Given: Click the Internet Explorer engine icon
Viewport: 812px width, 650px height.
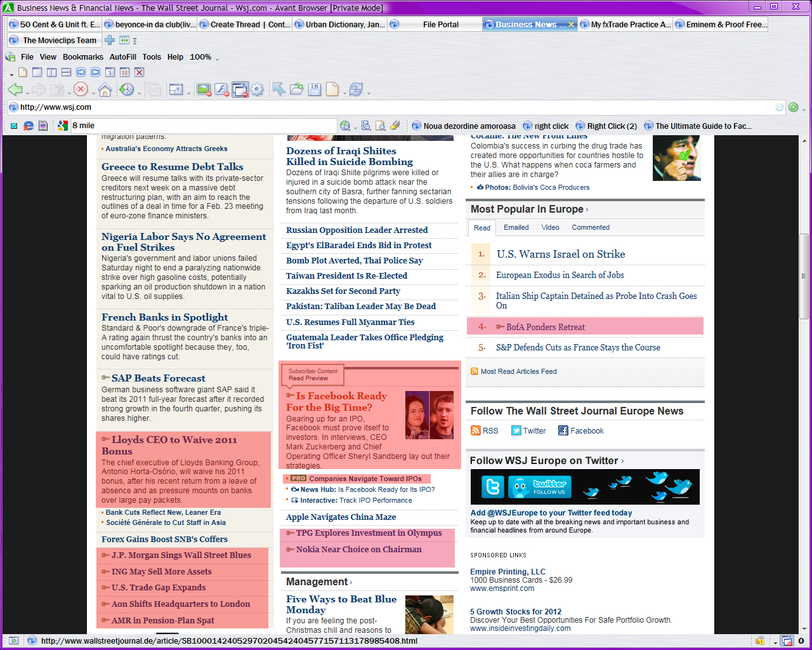Looking at the screenshot, I should click(x=29, y=126).
